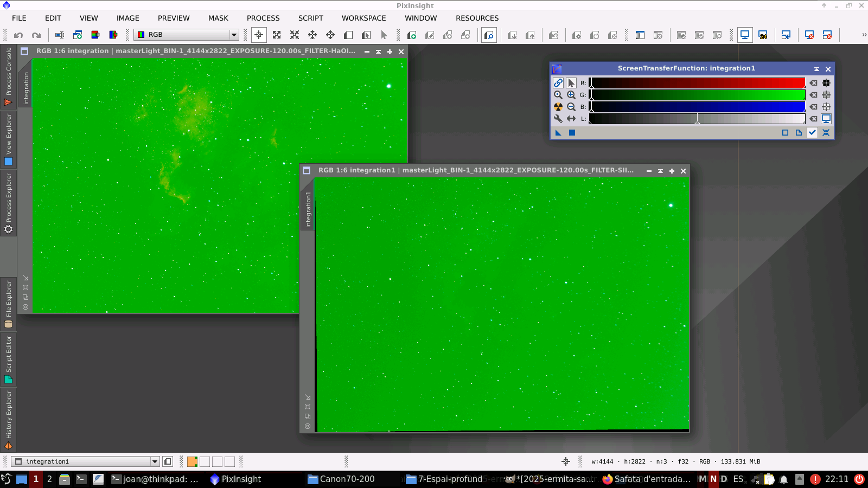Open the PROCESS menu
868x488 pixels.
tap(263, 18)
